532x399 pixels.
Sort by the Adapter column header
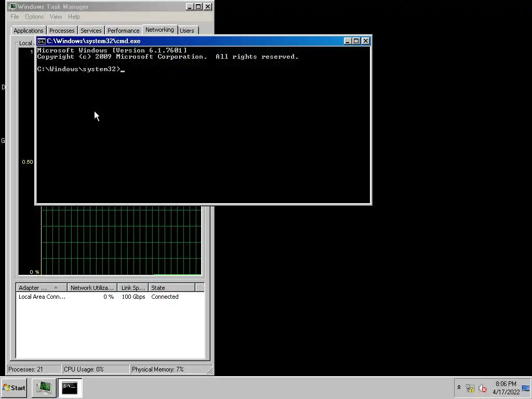42,288
